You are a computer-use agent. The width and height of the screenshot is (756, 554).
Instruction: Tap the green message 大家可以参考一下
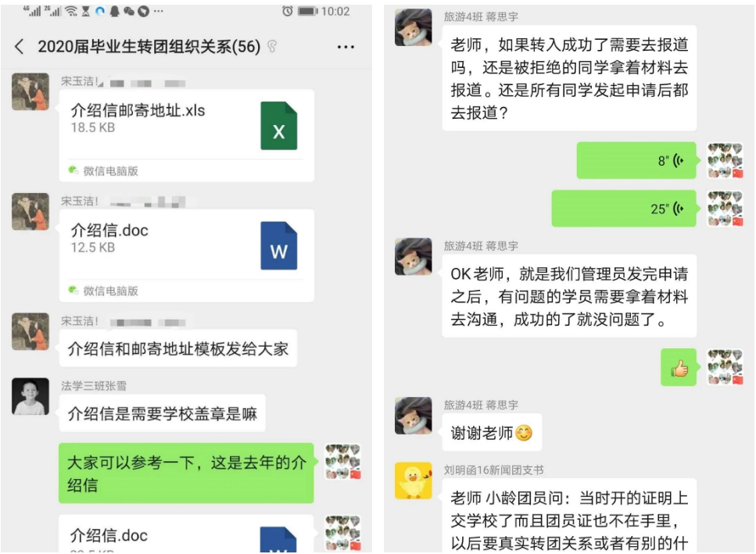point(186,473)
